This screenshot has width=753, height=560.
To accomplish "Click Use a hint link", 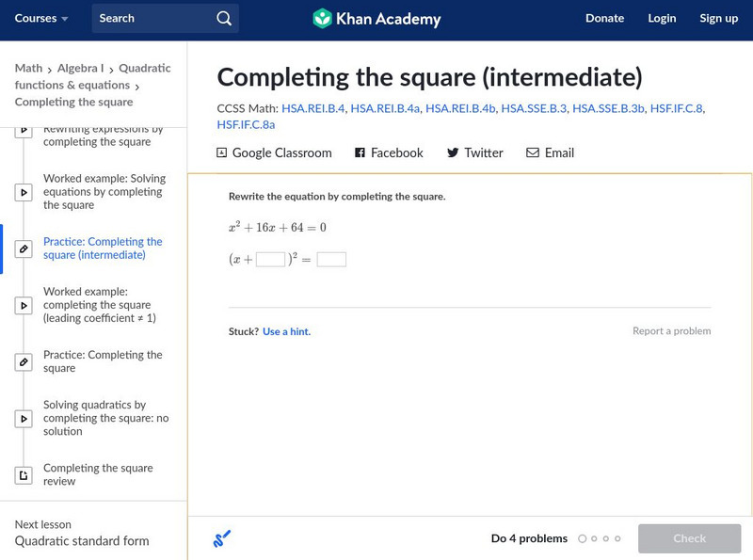I will coord(287,331).
